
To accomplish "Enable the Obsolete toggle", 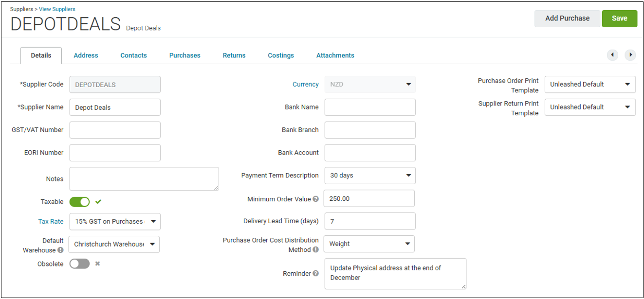I will click(x=79, y=264).
